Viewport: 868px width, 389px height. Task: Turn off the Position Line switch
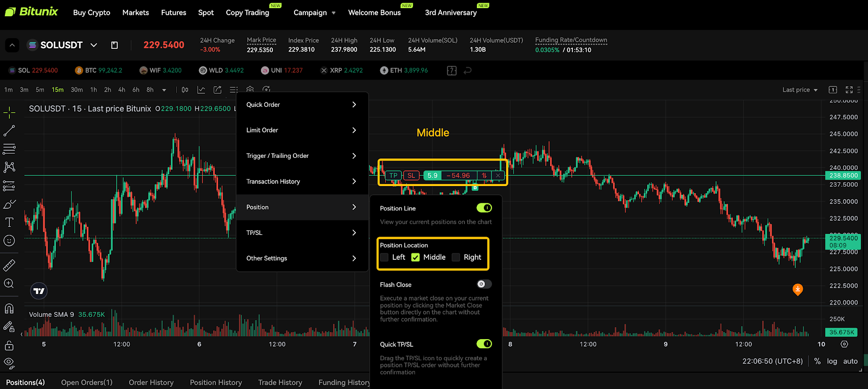point(484,208)
